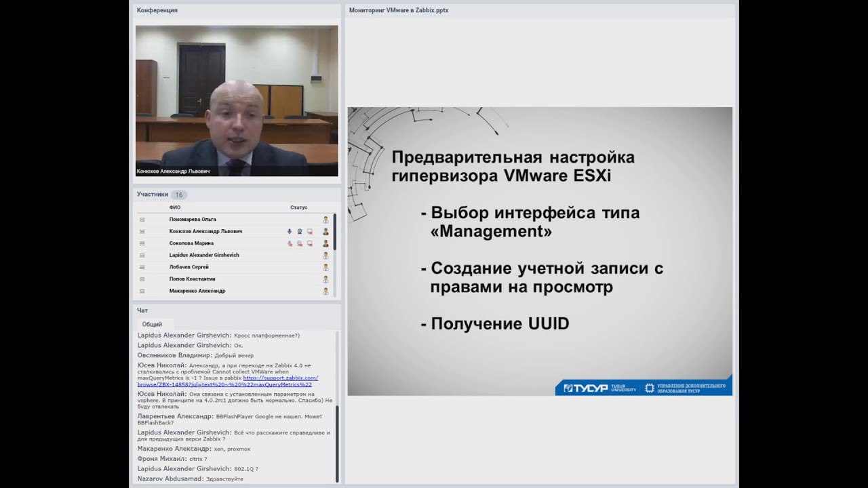Select participant name Пономарева Ольга
The height and width of the screenshot is (488, 868).
pyautogui.click(x=193, y=220)
